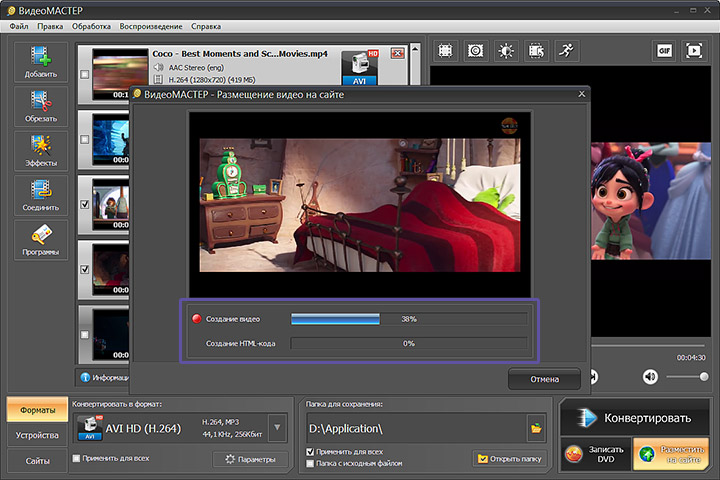This screenshot has width=720, height=480.
Task: Open the Параметры settings button
Action: (x=251, y=459)
